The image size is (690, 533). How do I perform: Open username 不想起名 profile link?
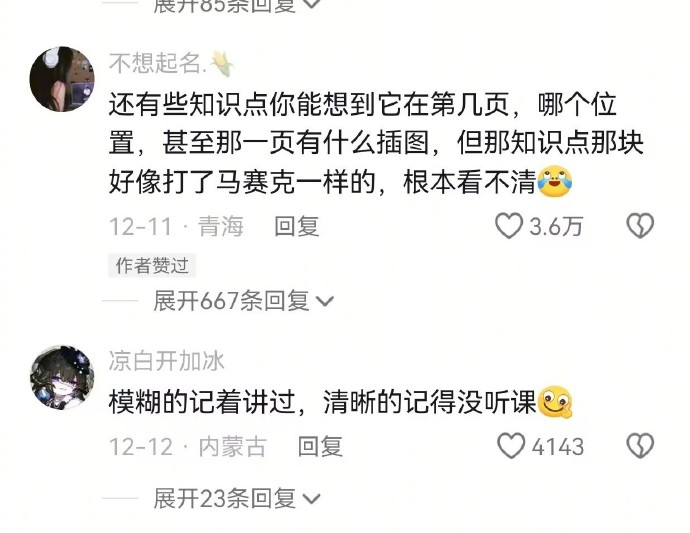(158, 62)
